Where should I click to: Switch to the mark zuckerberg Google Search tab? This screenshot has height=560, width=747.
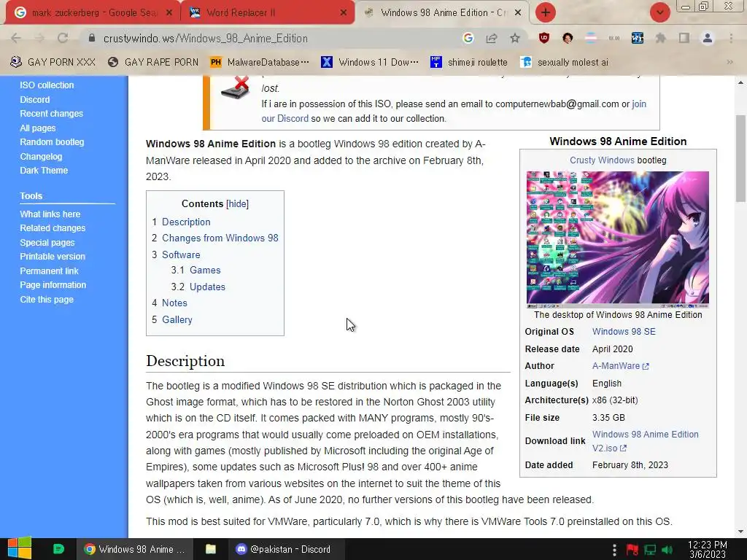click(x=90, y=13)
